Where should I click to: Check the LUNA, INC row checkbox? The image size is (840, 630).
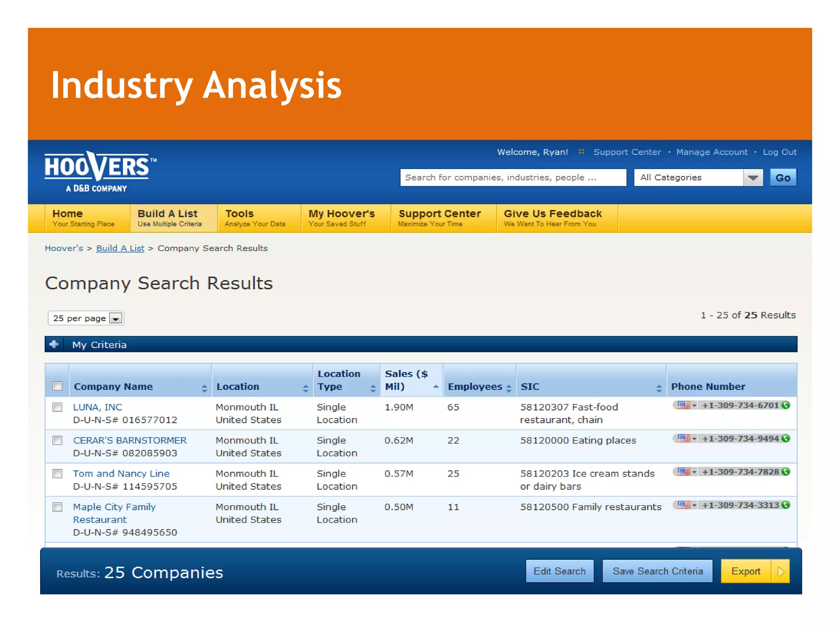(x=57, y=407)
